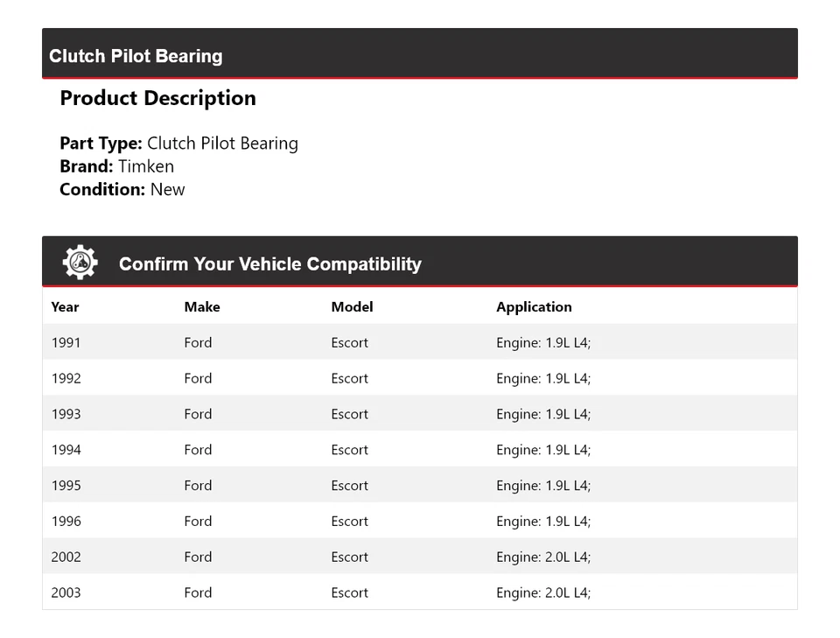The image size is (840, 638).
Task: Click Engine 2.0L L4 for 2003
Action: point(543,593)
